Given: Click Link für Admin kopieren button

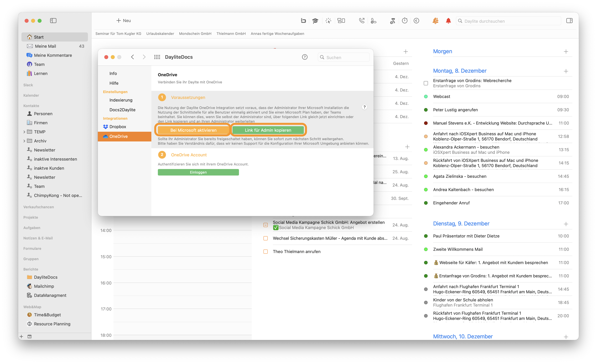Looking at the screenshot, I should coord(268,130).
